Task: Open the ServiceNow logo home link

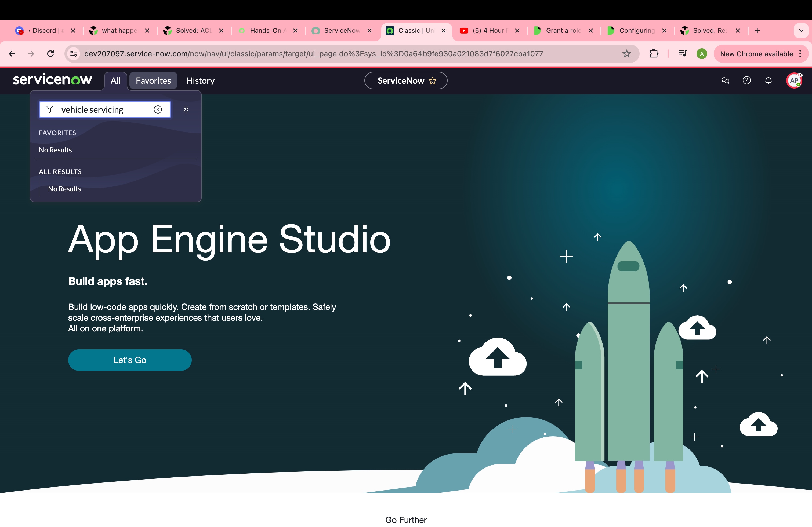Action: 53,80
